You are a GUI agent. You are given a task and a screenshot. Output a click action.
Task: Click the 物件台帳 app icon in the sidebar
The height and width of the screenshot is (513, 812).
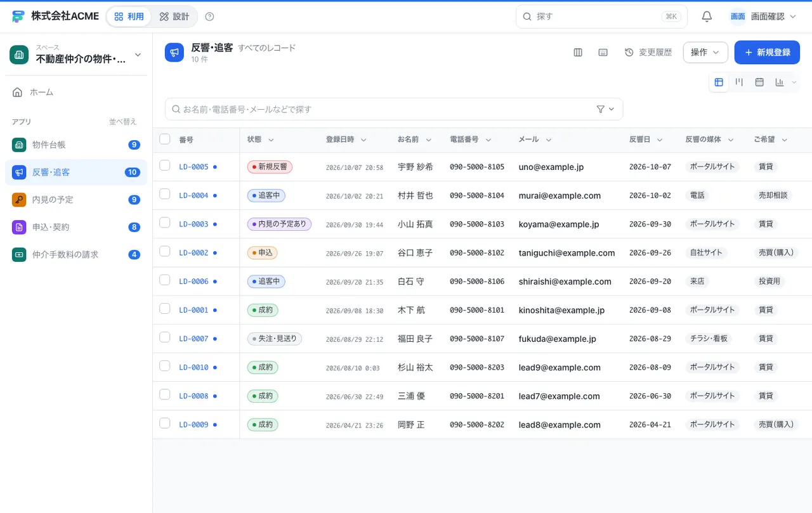pyautogui.click(x=19, y=145)
